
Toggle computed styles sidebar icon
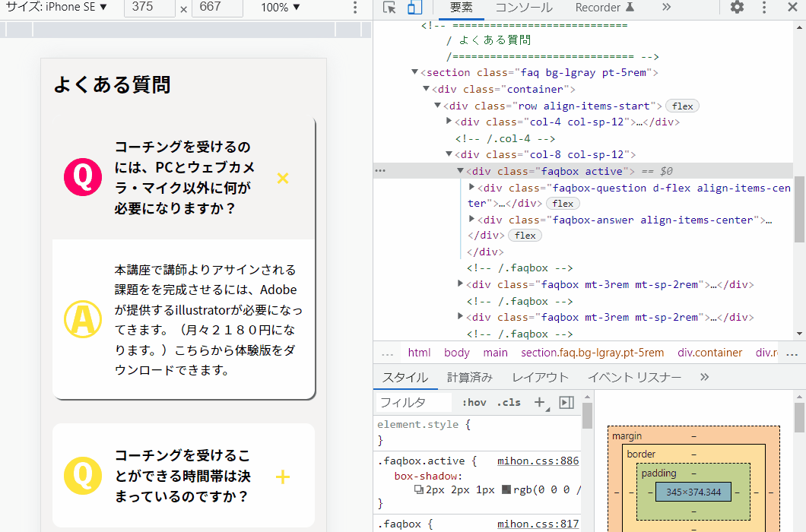566,403
